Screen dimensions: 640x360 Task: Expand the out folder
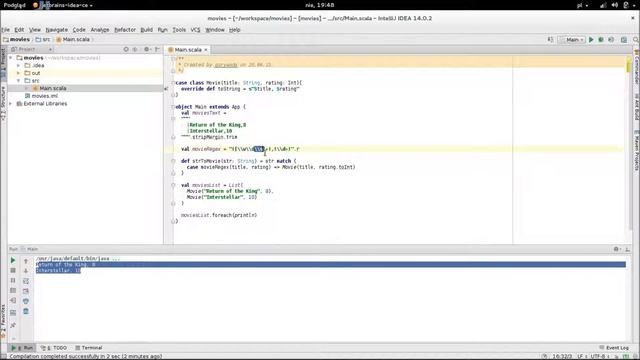18,73
